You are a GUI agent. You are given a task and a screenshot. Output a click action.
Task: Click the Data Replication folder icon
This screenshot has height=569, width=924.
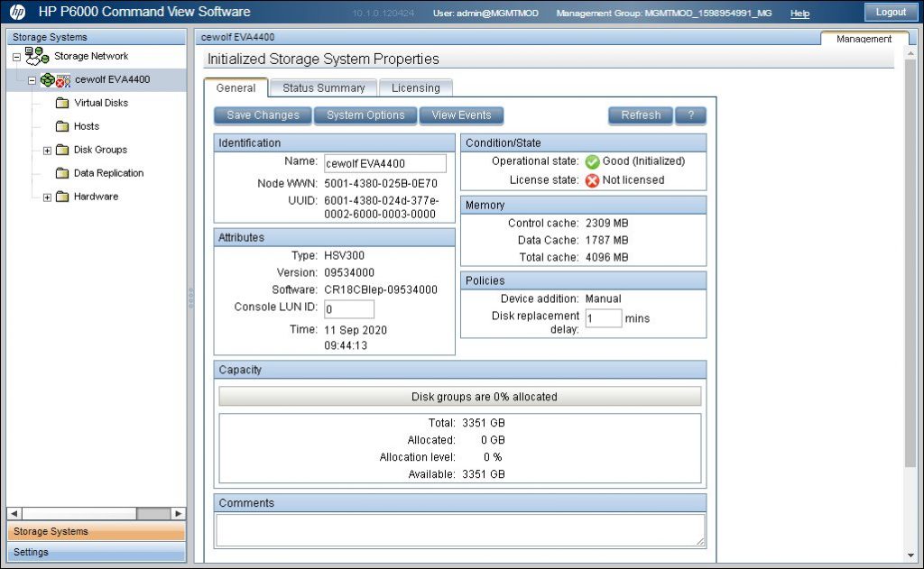[62, 173]
